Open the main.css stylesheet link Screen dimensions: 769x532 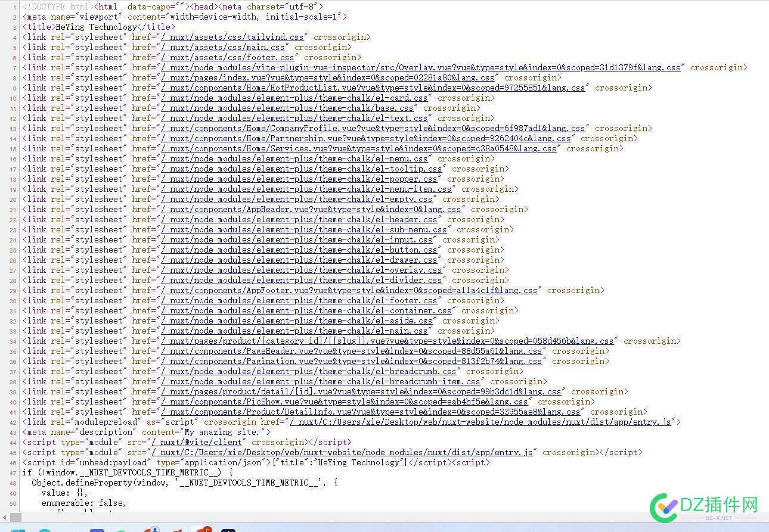pyautogui.click(x=223, y=47)
